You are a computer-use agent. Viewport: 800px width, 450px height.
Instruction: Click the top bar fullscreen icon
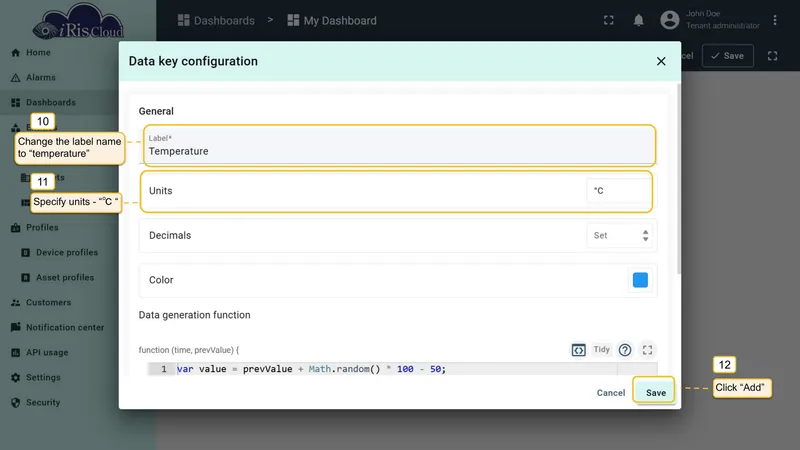609,20
